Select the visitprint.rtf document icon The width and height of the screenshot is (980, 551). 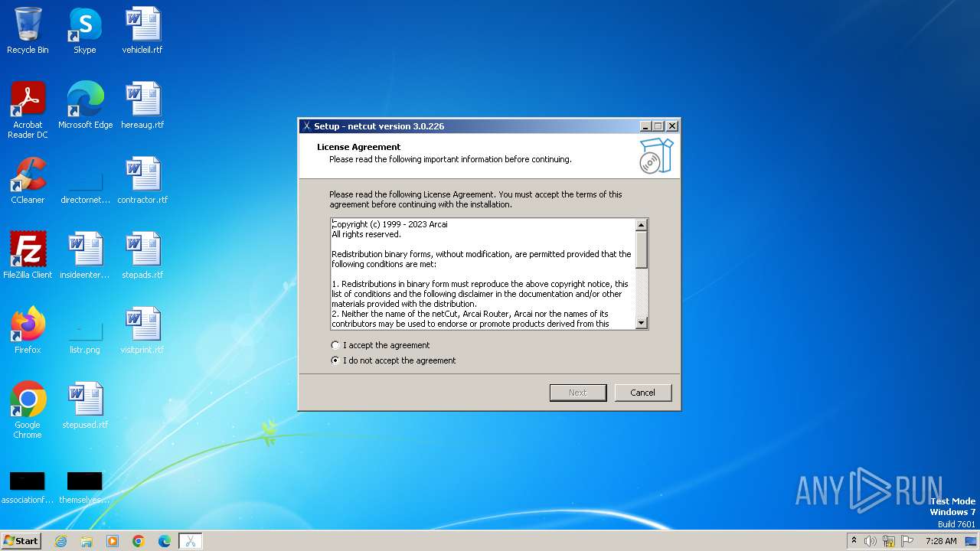pos(142,331)
